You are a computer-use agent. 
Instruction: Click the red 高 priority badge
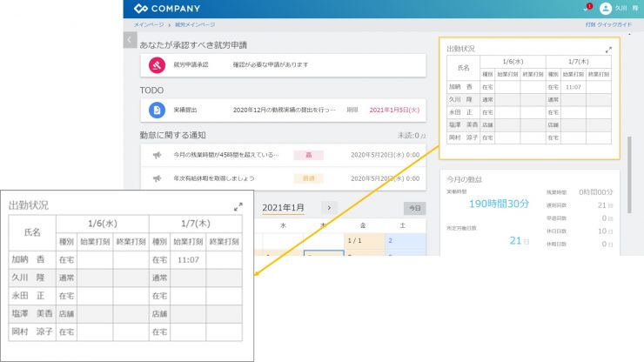(x=308, y=155)
